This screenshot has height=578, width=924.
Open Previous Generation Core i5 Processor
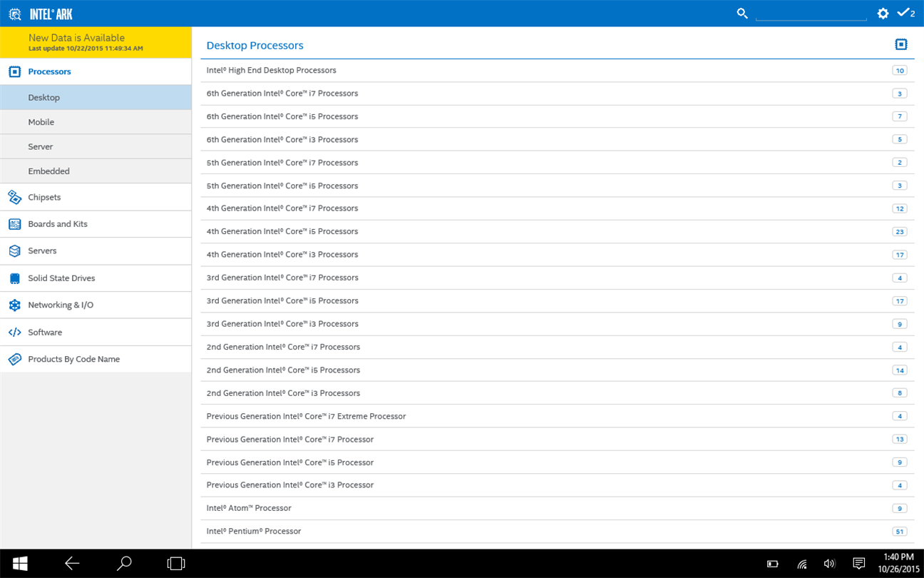[x=558, y=462]
